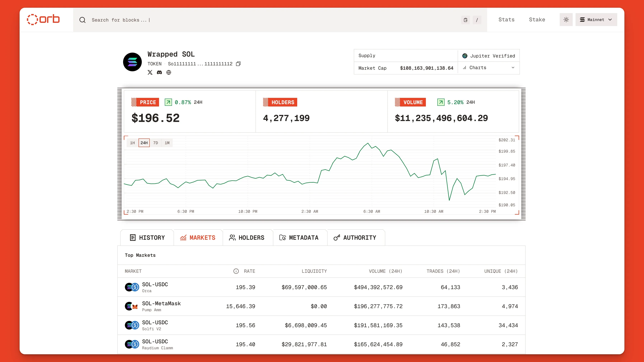The image size is (644, 362).
Task: Click the Orca SOL-USDC pair icon
Action: pos(132,287)
